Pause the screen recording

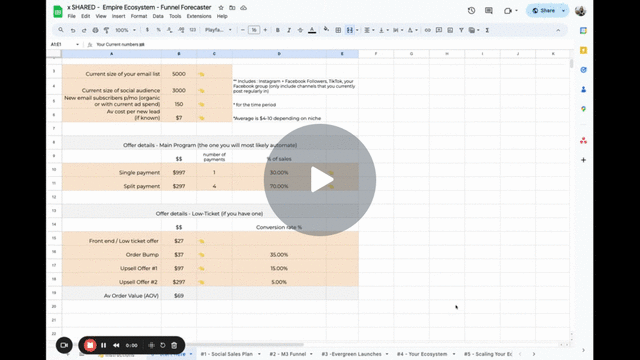[104, 345]
